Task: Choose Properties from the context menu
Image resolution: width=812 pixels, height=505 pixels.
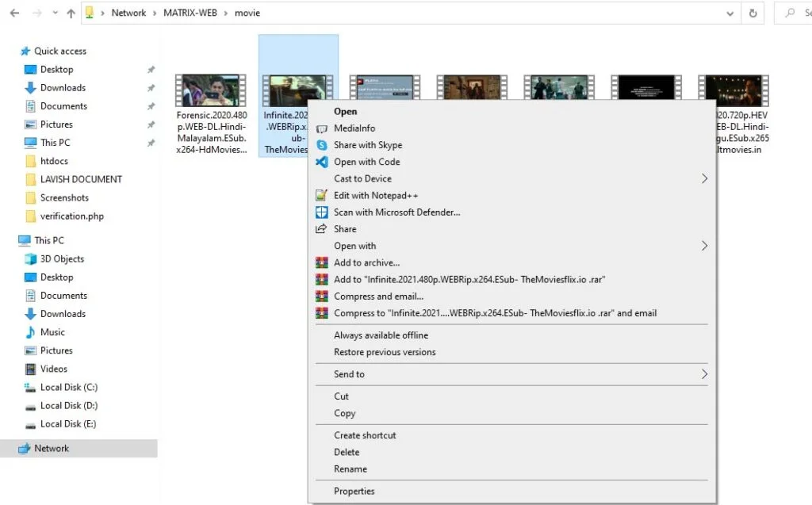Action: click(x=354, y=491)
